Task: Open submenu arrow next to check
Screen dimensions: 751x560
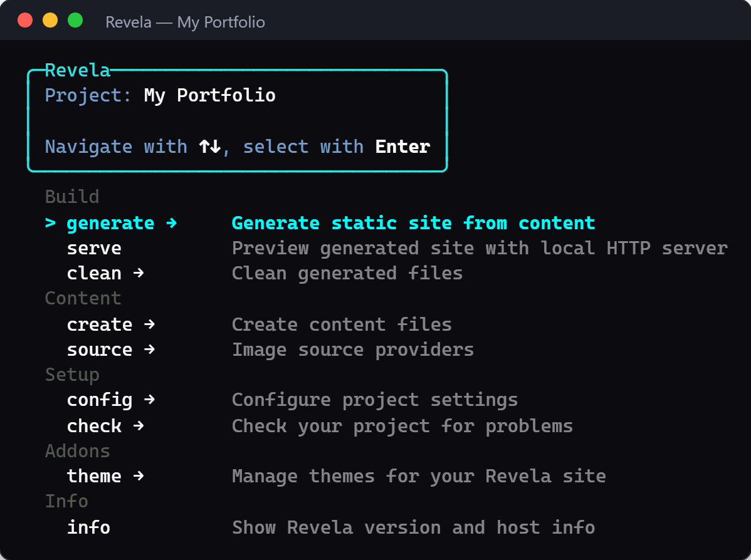Action: click(x=139, y=425)
